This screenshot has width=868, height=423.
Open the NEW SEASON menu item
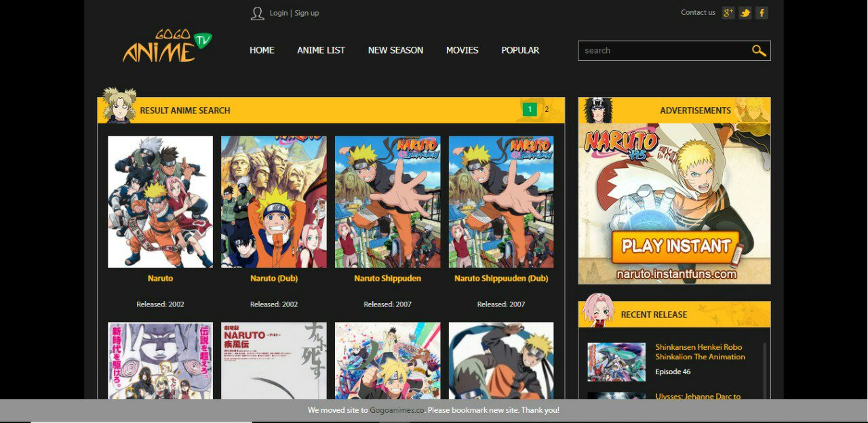395,50
